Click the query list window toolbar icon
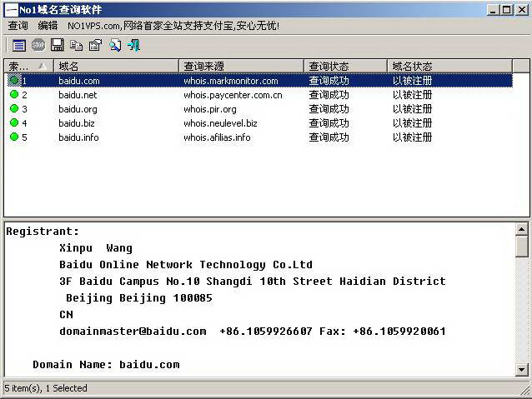Screen dimensions: 532x399 19,45
